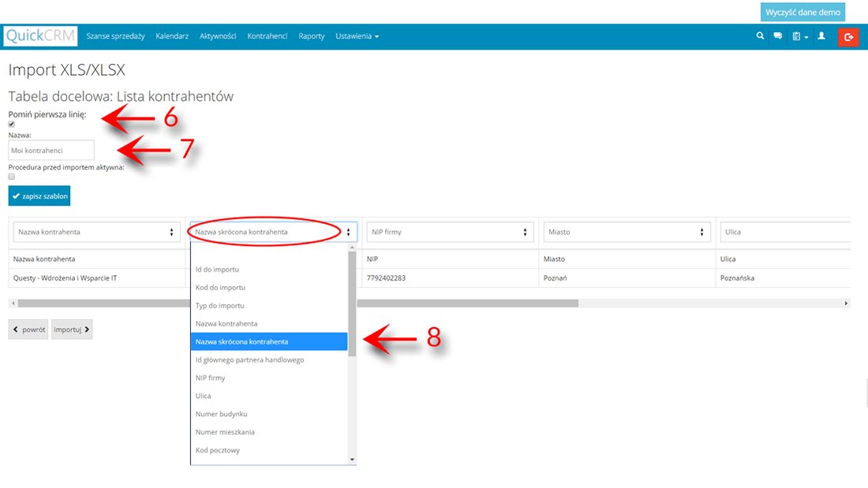Open the global search magnifier icon

tap(759, 35)
